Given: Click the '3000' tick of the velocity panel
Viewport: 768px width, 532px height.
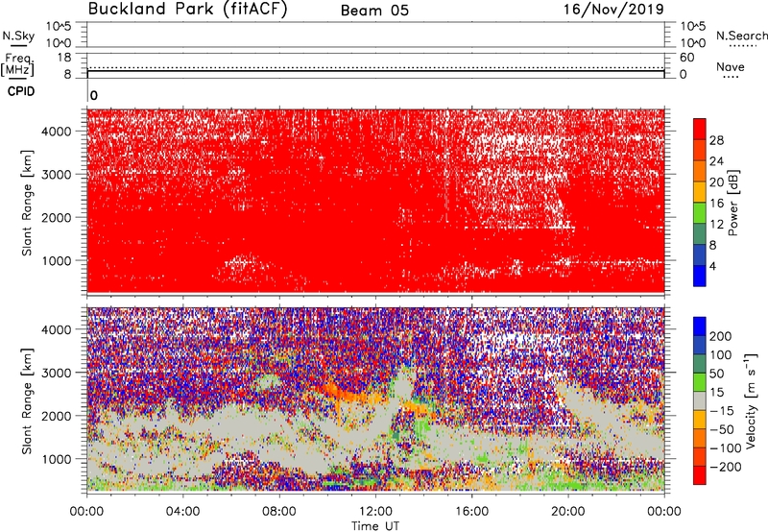Looking at the screenshot, I should (57, 373).
